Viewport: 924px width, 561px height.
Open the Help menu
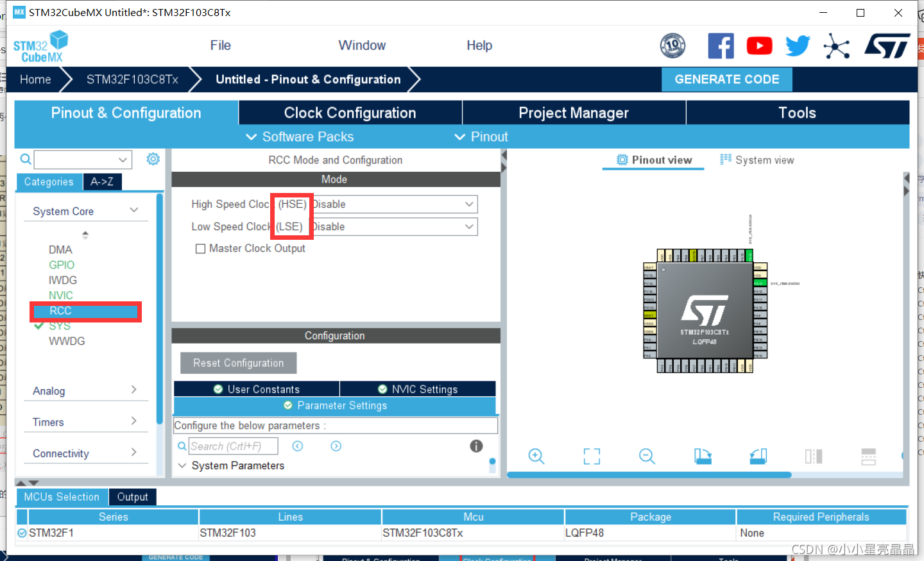click(x=479, y=46)
